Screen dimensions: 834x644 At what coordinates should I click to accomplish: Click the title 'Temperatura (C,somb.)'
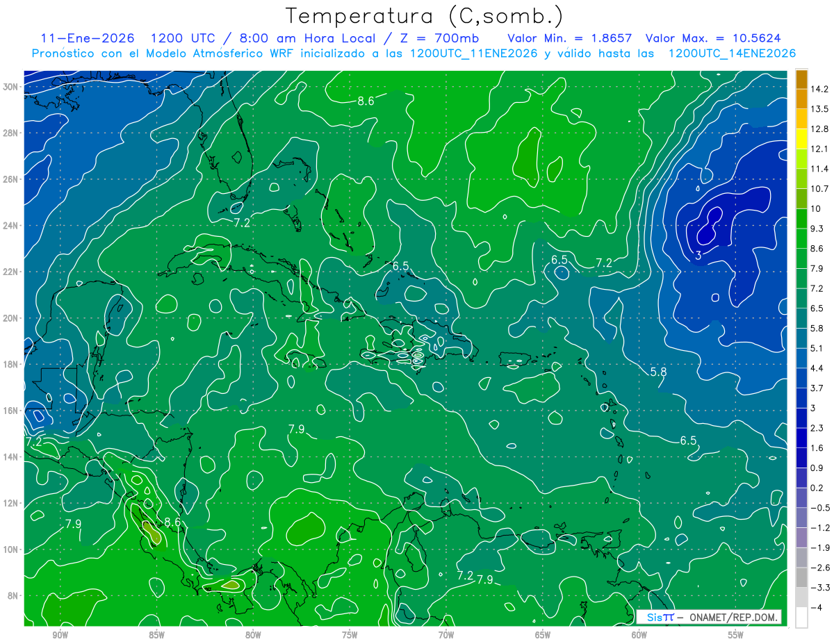point(424,17)
